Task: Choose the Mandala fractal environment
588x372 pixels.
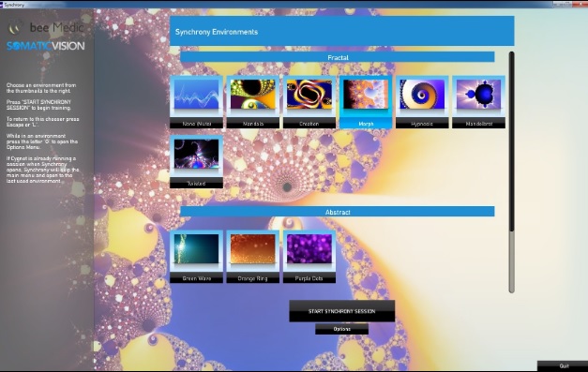Action: tap(253, 102)
